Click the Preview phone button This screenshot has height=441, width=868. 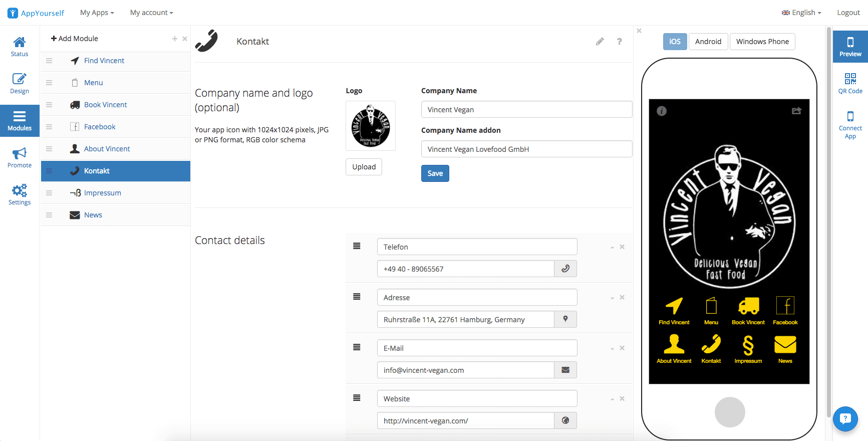tap(850, 47)
